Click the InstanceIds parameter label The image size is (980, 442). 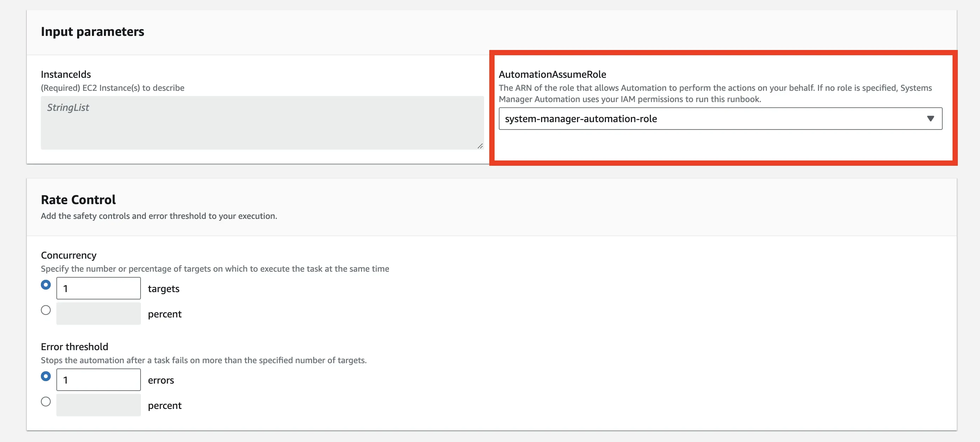pyautogui.click(x=66, y=75)
